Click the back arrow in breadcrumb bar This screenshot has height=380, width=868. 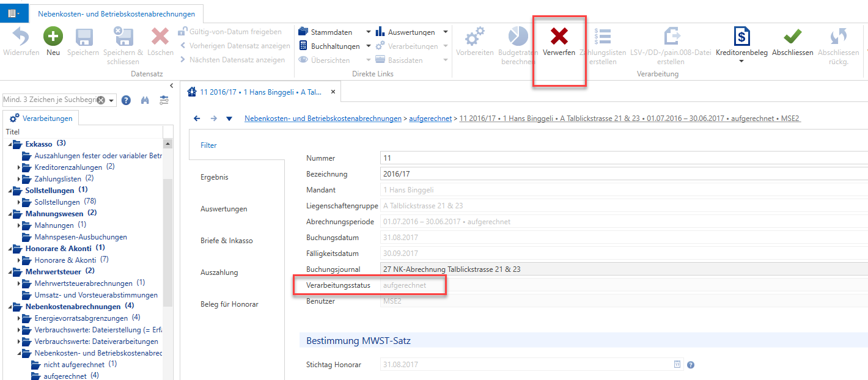(x=197, y=119)
